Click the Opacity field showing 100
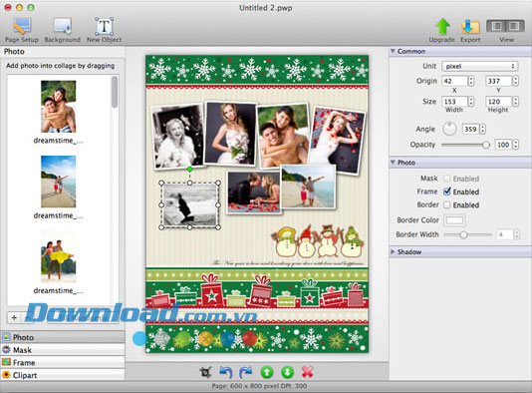The height and width of the screenshot is (393, 532). (503, 145)
